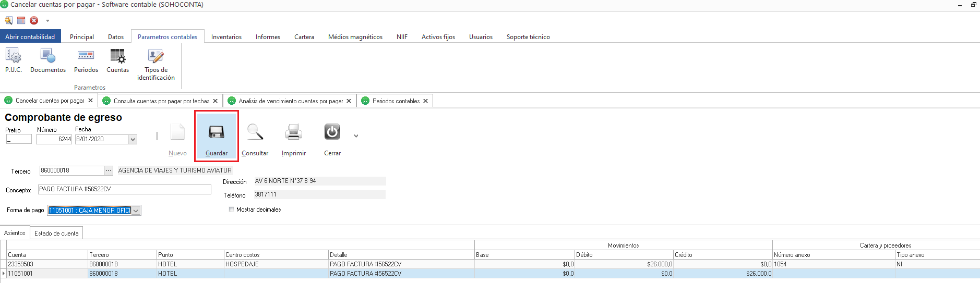
Task: Open the Inventarios ribbon tab
Action: 226,37
